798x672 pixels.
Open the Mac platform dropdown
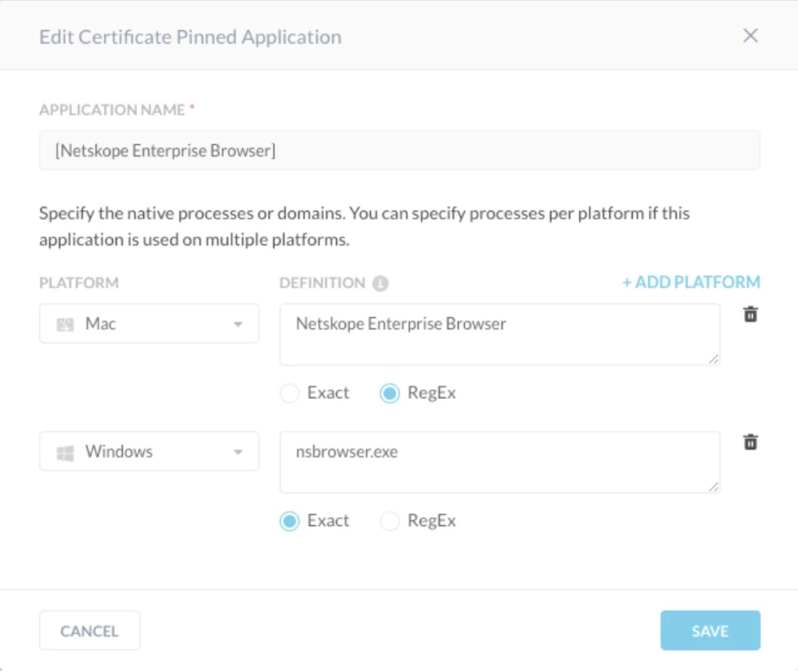tap(149, 323)
